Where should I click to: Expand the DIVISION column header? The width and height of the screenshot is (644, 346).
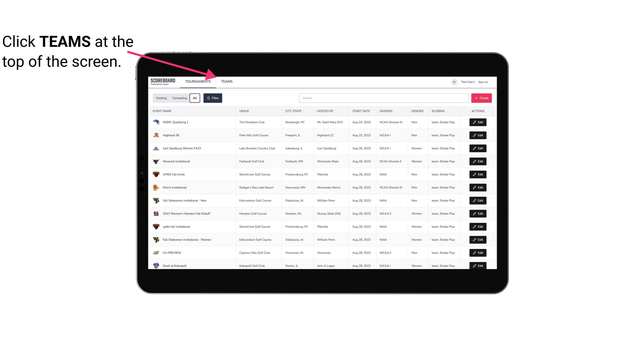point(386,111)
